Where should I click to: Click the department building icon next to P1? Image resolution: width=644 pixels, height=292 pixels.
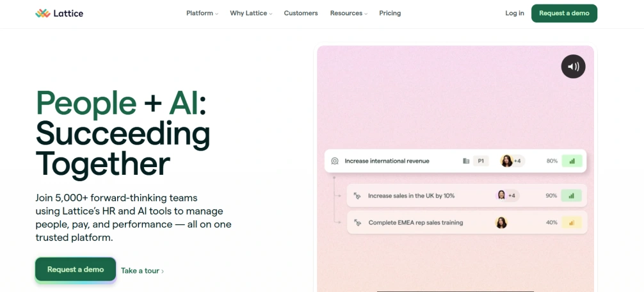point(466,161)
